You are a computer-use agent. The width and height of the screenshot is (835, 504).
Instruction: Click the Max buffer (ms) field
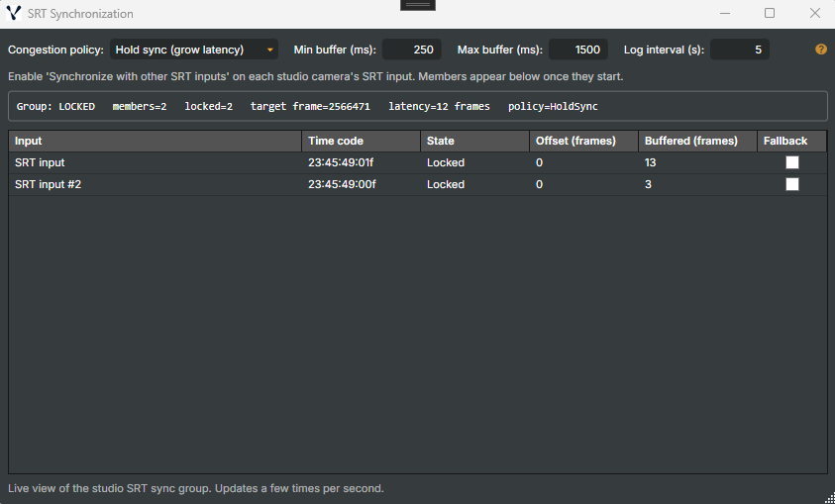pyautogui.click(x=578, y=50)
